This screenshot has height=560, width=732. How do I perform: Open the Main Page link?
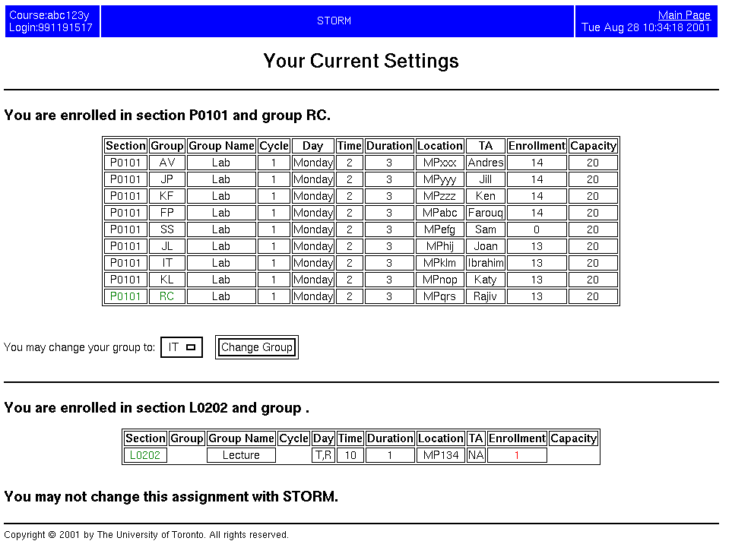point(683,14)
